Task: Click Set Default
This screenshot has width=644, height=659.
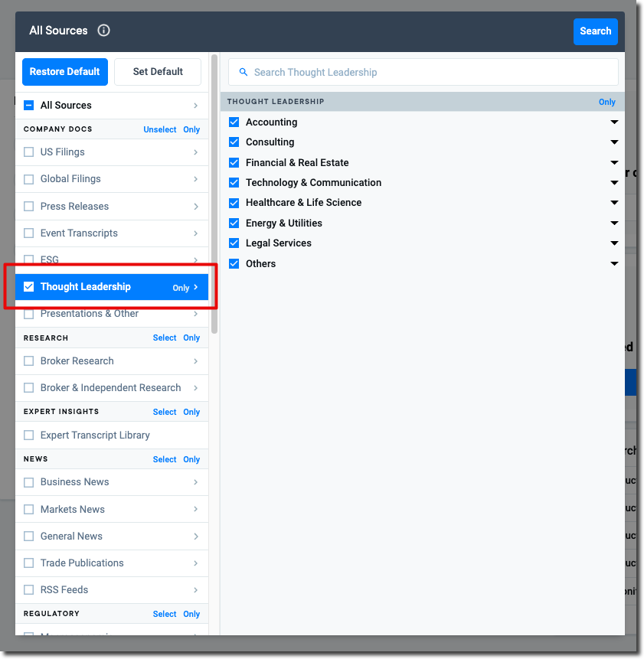Action: tap(157, 71)
